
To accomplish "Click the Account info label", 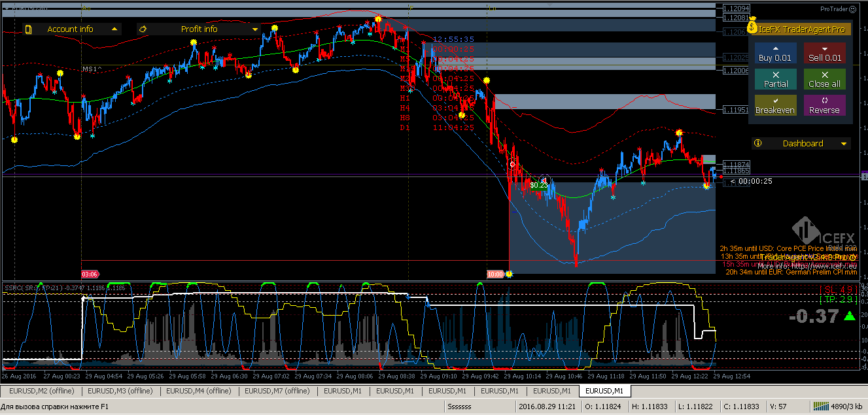I will pos(71,29).
